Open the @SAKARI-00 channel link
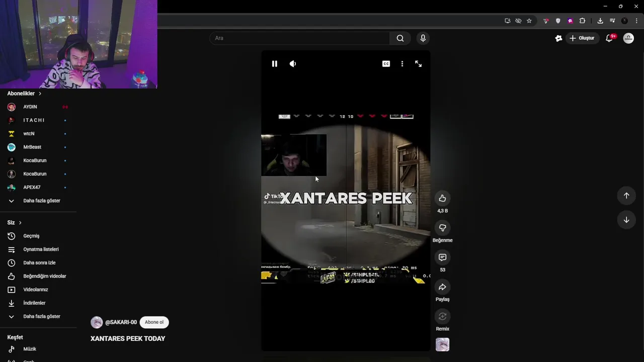The image size is (644, 362). [121, 322]
